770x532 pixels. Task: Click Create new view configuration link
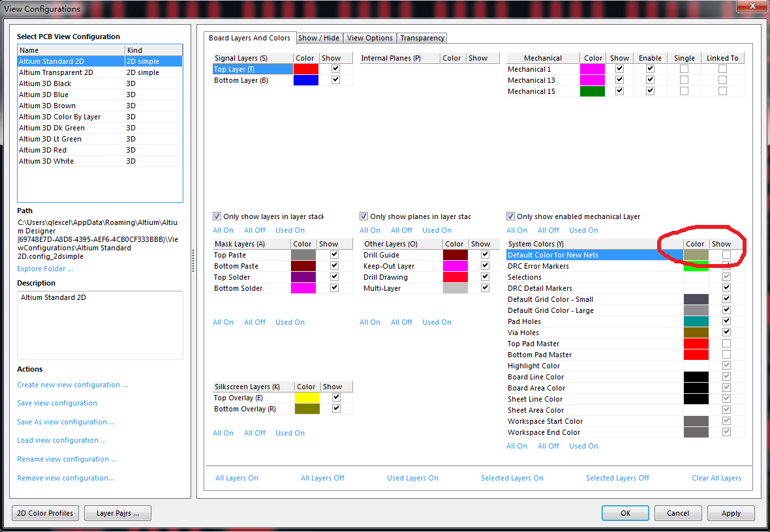(72, 385)
